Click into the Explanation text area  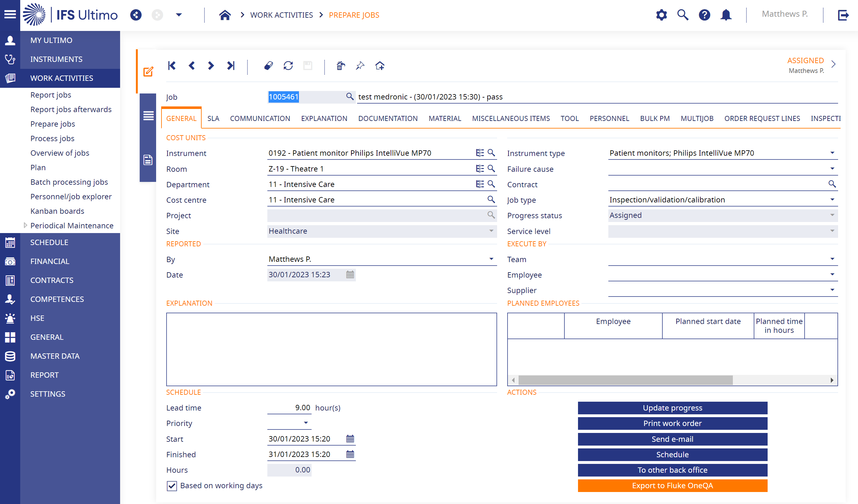[x=331, y=349]
